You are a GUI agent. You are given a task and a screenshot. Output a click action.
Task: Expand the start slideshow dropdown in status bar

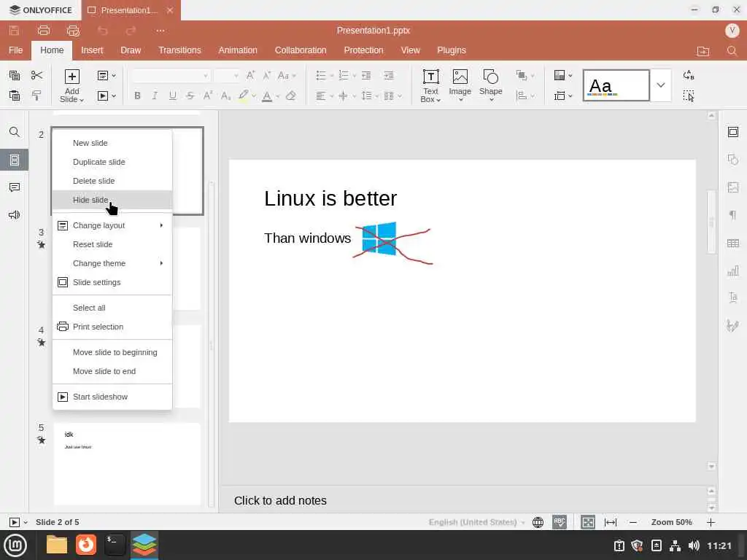[26, 522]
